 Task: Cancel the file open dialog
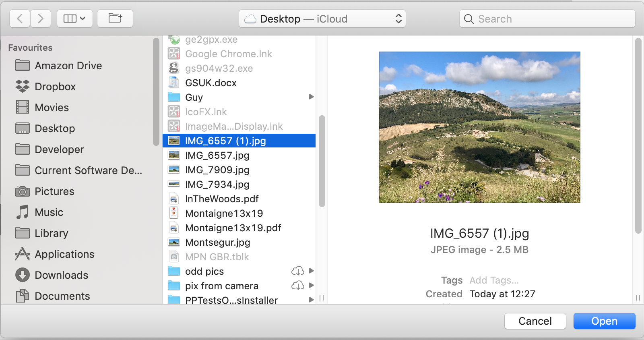click(x=535, y=321)
